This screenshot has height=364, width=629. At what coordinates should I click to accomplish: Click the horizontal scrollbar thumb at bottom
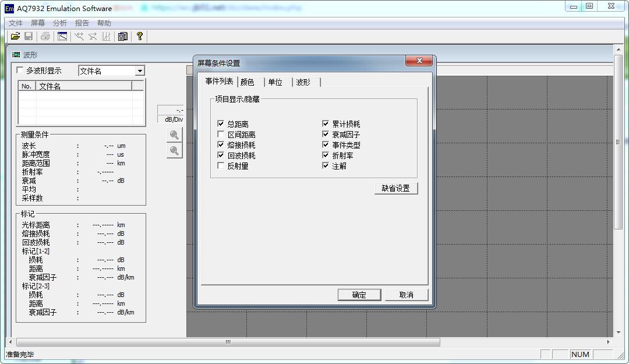click(x=227, y=342)
